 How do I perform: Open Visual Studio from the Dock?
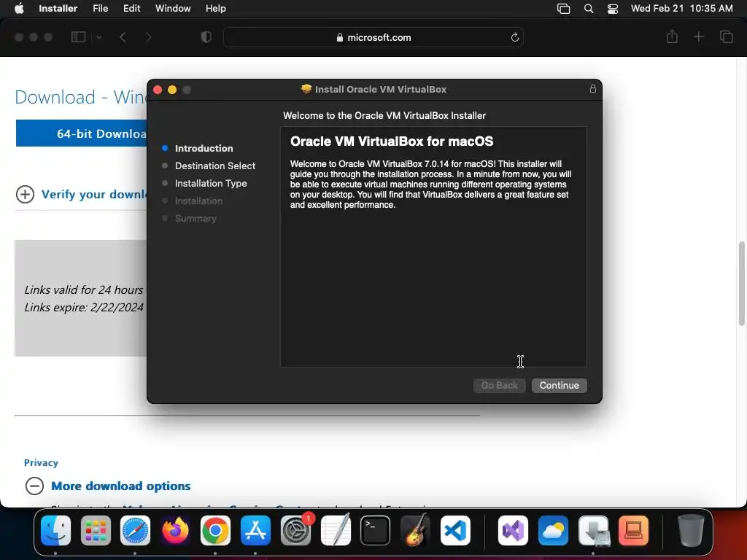point(513,530)
